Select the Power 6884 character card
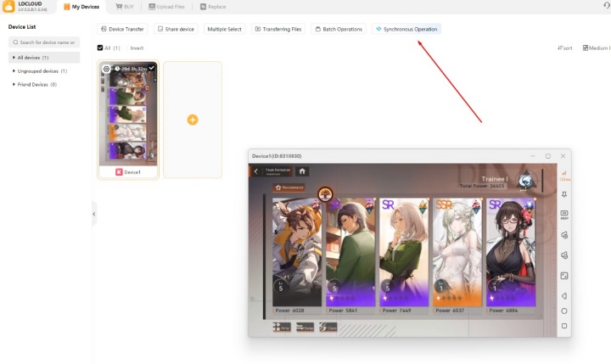The height and width of the screenshot is (364, 611). 511,252
